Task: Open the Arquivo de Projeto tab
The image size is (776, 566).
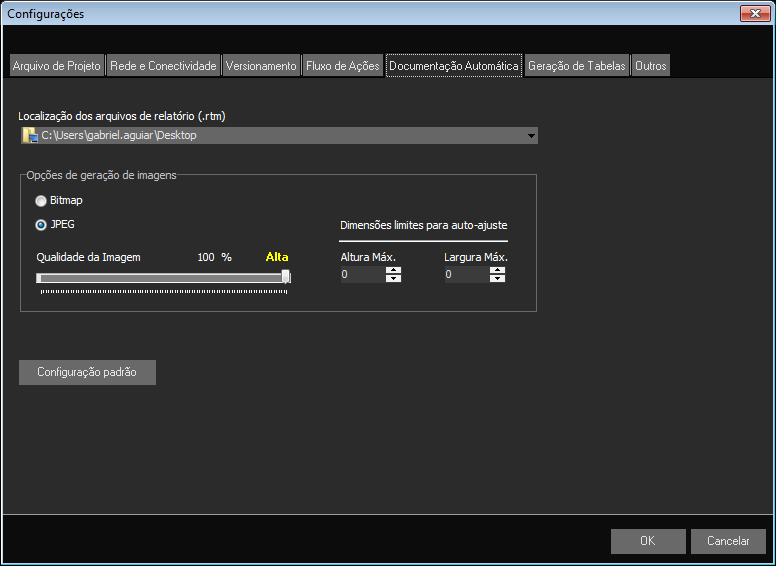Action: coord(56,66)
